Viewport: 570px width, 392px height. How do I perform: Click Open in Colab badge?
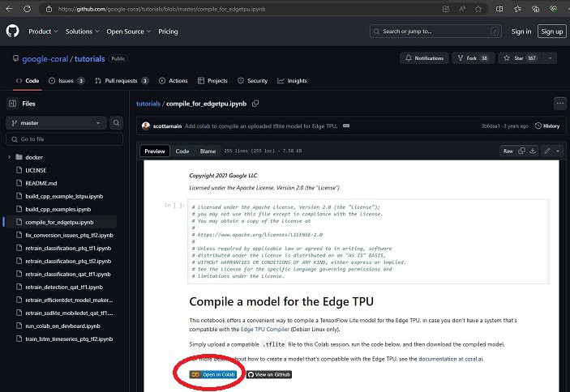point(213,374)
